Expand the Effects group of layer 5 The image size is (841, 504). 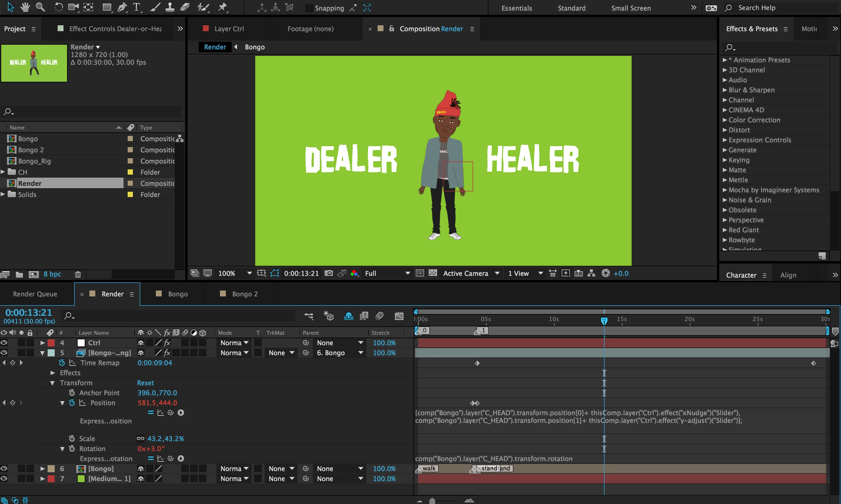(x=53, y=373)
